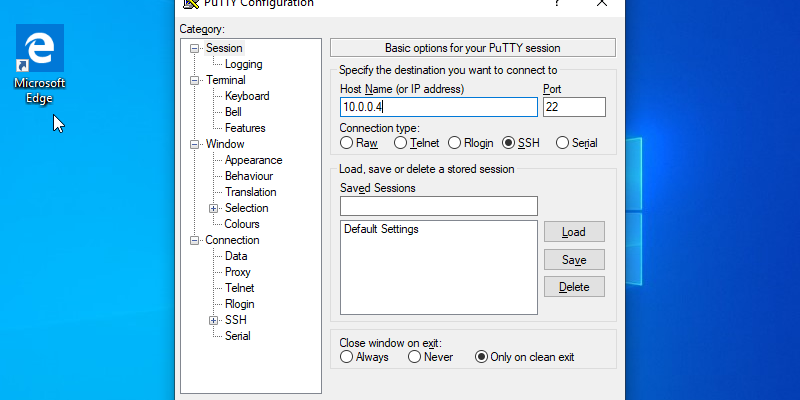Select Session category in tree
This screenshot has height=400, width=800.
[x=224, y=48]
